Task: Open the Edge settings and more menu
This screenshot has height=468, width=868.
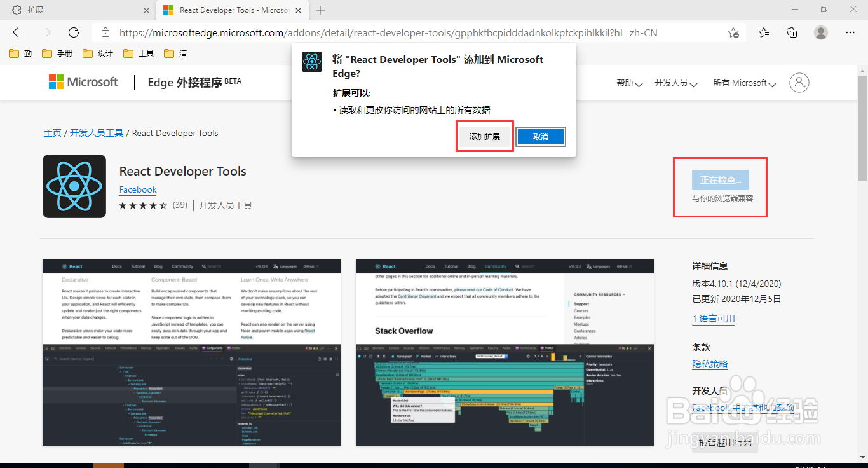Action: coord(850,32)
